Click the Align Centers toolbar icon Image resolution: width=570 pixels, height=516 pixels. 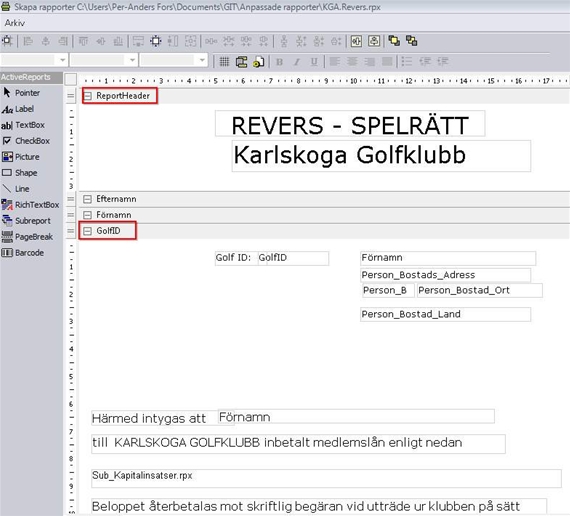point(46,41)
